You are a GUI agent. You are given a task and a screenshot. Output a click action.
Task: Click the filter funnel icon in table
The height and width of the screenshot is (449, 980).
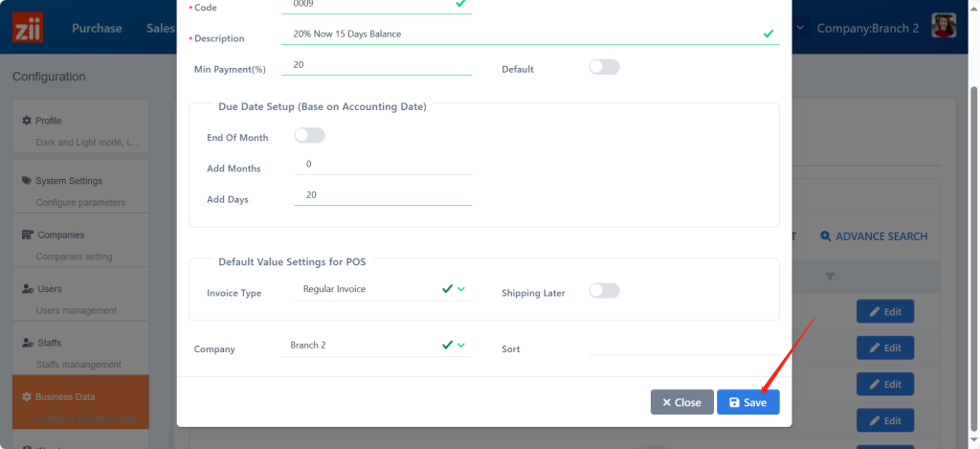(830, 277)
